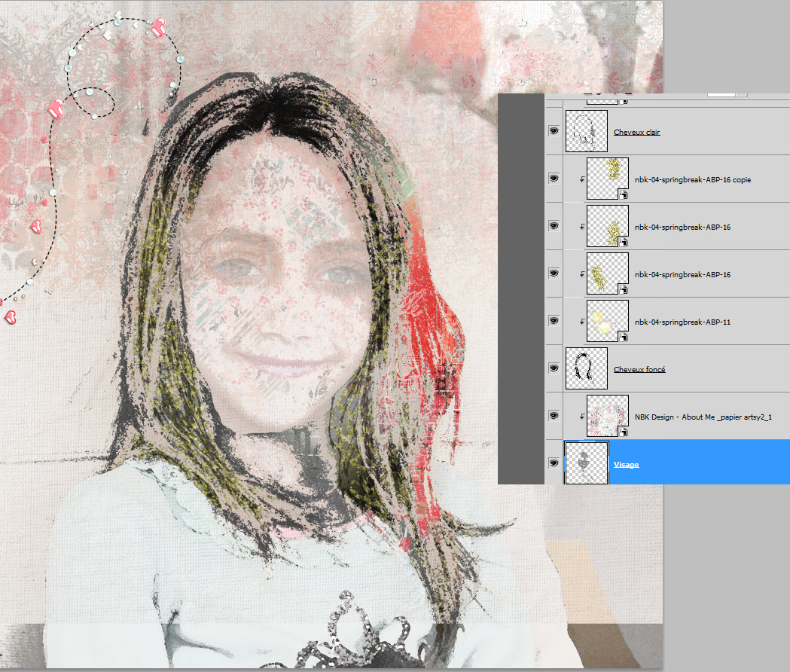The height and width of the screenshot is (672, 790).
Task: Select the Cheveux clair layer thumbnail
Action: [586, 131]
